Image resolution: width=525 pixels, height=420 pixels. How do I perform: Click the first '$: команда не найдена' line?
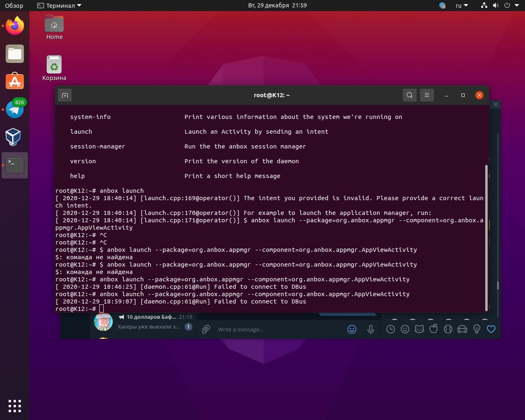[94, 257]
